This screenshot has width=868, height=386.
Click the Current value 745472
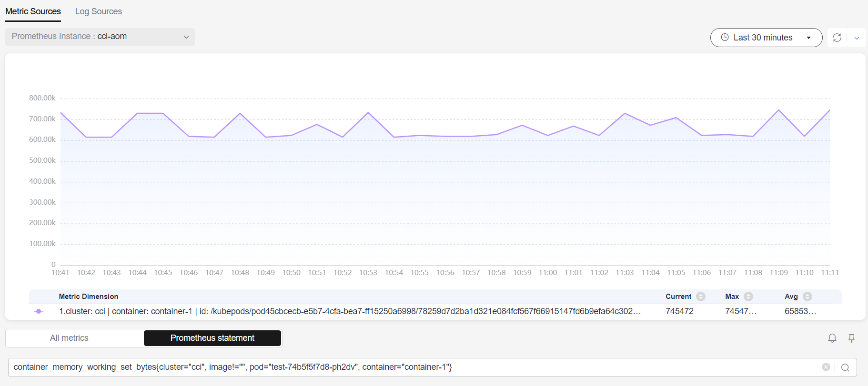679,311
